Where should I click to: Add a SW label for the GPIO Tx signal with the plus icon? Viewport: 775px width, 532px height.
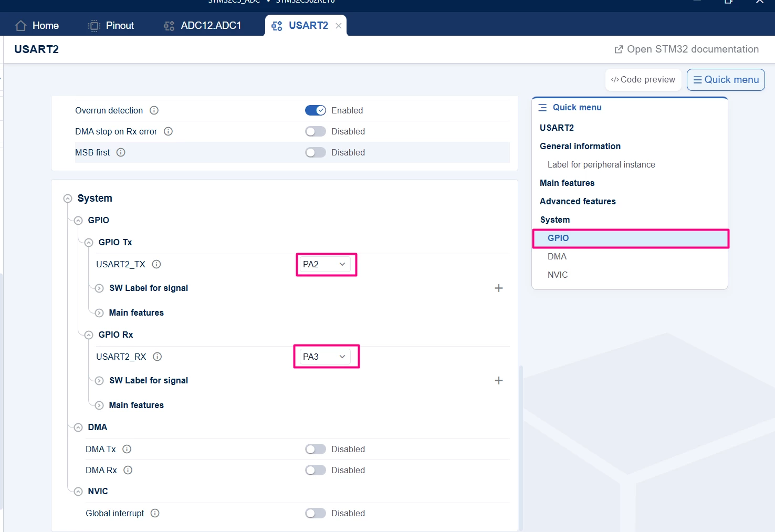(x=499, y=288)
